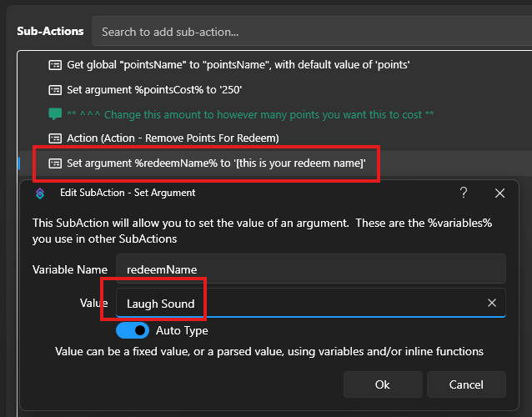Click the icon beside the Get global pointsName sub-action
The height and width of the screenshot is (417, 532).
(x=56, y=66)
